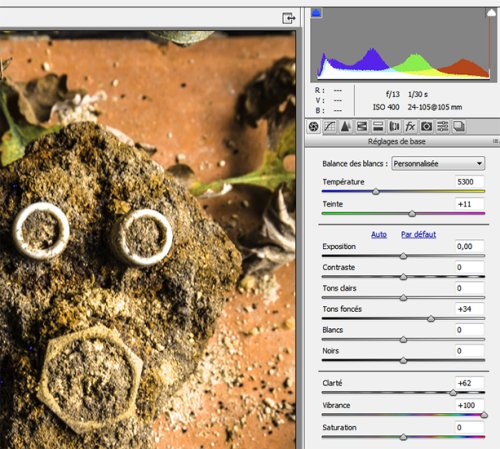Click the full-screen toggle icon above preview

[289, 18]
